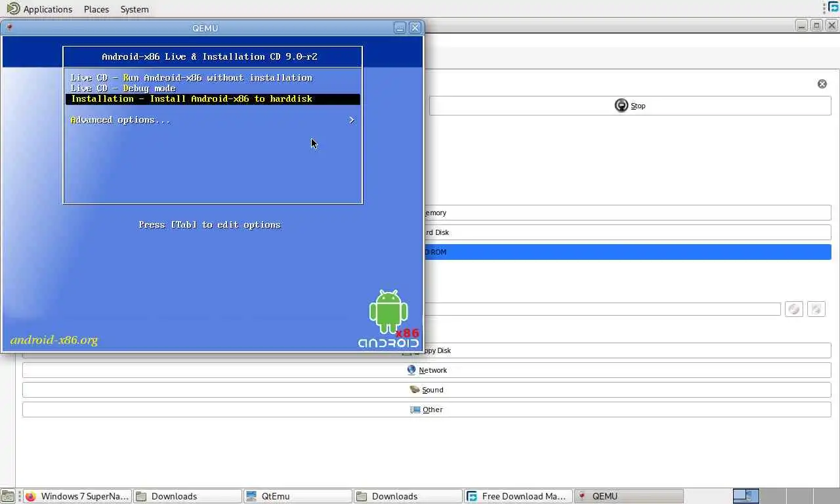
Task: Open the Applications menu
Action: click(48, 9)
